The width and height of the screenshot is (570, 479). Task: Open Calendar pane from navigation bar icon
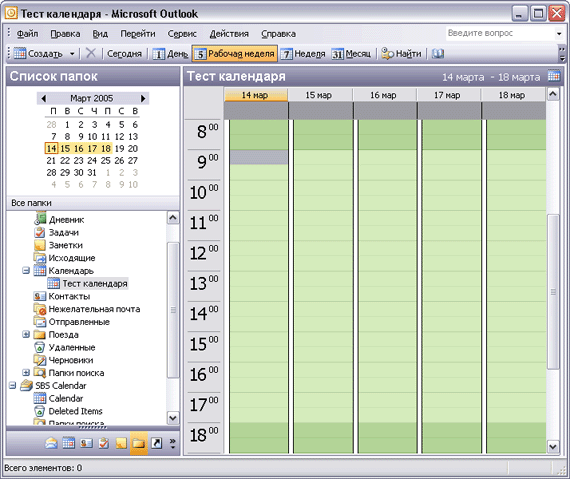coord(69,443)
